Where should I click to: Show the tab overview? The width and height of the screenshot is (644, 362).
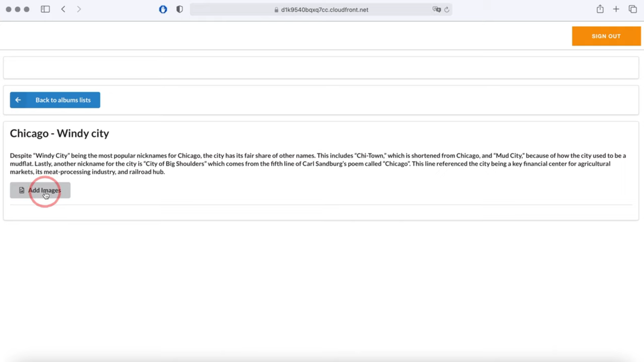click(633, 9)
